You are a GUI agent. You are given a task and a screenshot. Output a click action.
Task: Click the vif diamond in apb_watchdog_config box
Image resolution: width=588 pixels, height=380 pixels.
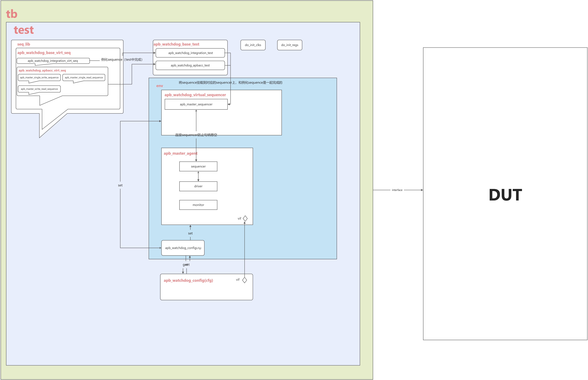pyautogui.click(x=245, y=280)
